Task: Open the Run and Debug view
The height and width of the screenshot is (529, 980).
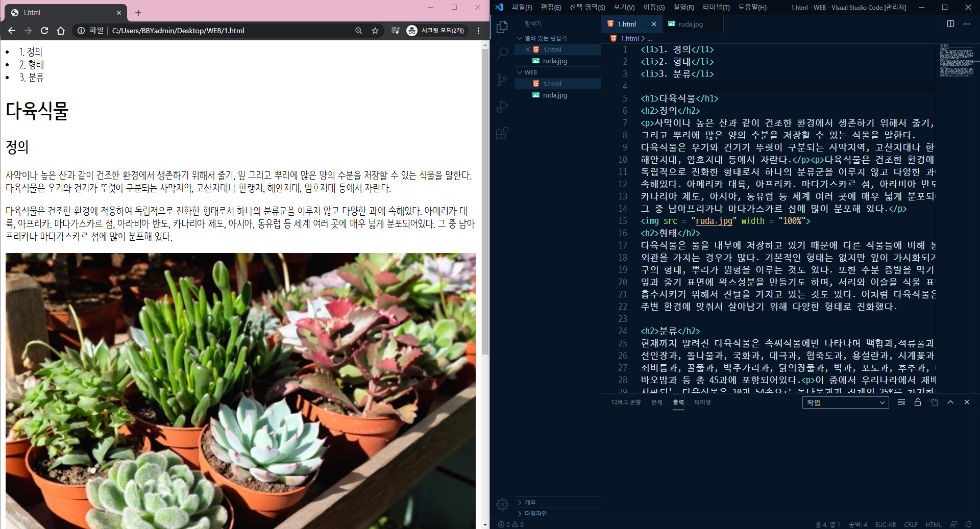Action: tap(502, 107)
